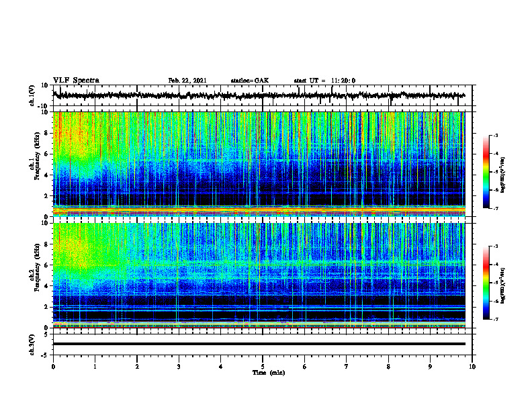The width and height of the screenshot is (532, 411).
Task: Click the ch.1 voltage waveform trace
Action: point(259,95)
